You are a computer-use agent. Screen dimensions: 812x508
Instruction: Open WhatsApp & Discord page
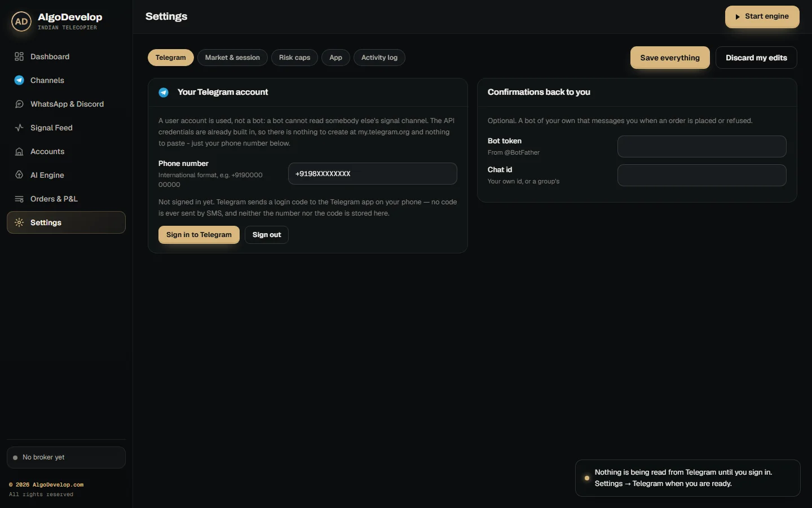[x=66, y=104]
